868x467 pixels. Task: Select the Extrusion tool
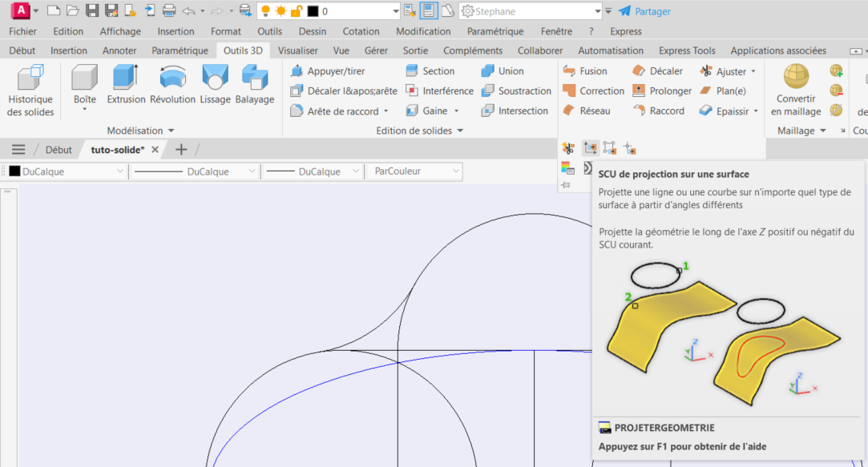click(126, 84)
